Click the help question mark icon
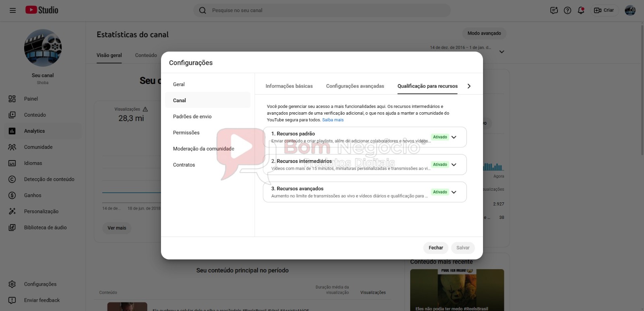 [x=568, y=10]
